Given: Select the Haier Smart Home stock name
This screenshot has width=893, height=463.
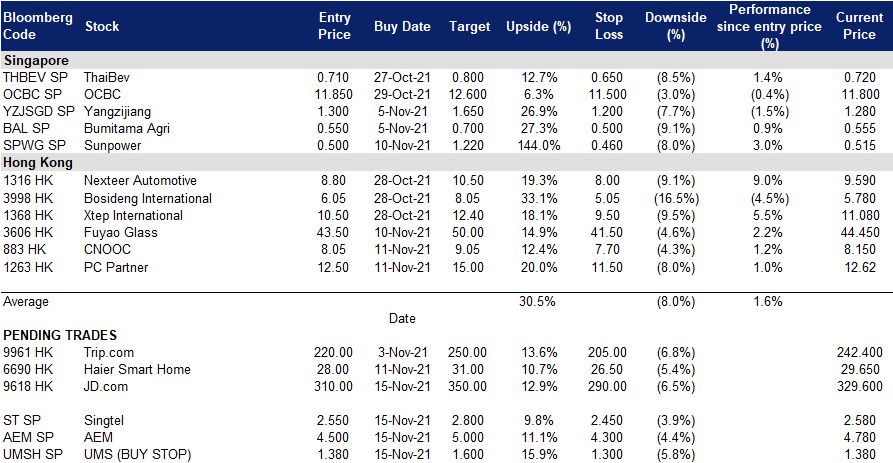Looking at the screenshot, I should (x=137, y=370).
